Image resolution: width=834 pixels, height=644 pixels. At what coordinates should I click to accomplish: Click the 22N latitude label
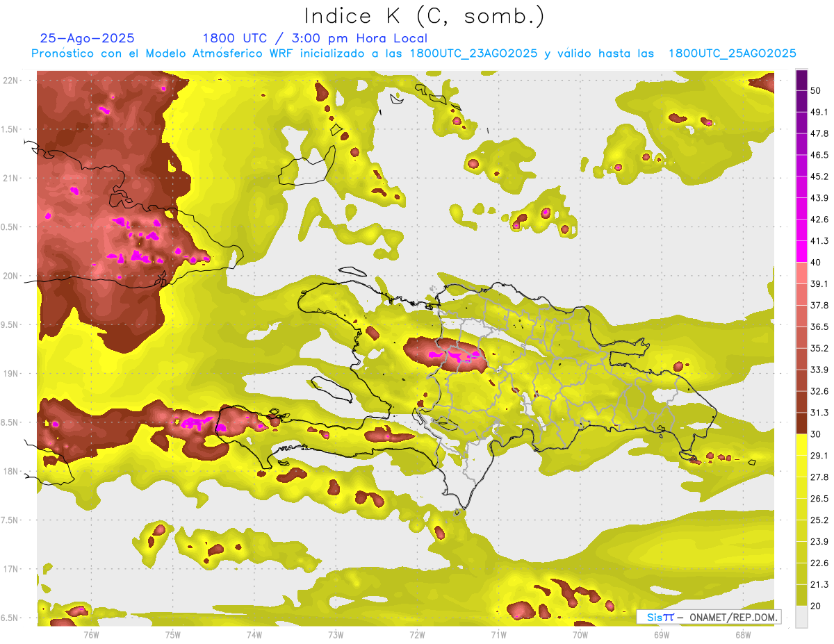tap(11, 80)
